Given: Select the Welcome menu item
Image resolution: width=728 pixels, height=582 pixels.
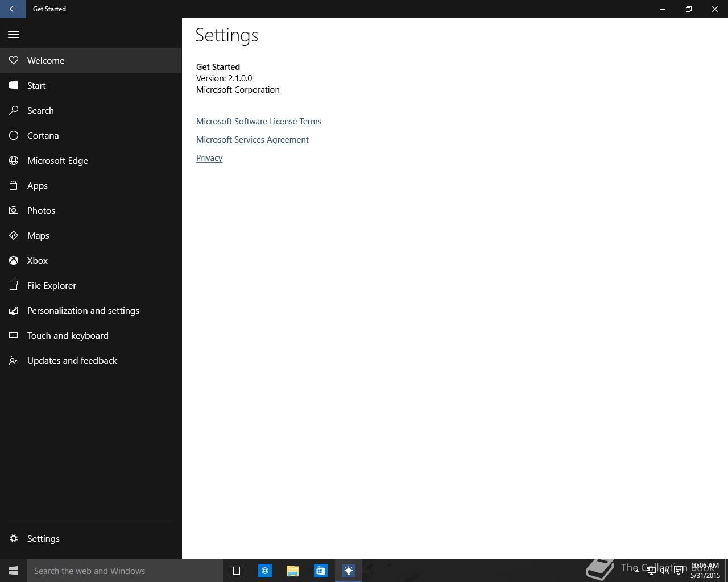Looking at the screenshot, I should pyautogui.click(x=91, y=60).
